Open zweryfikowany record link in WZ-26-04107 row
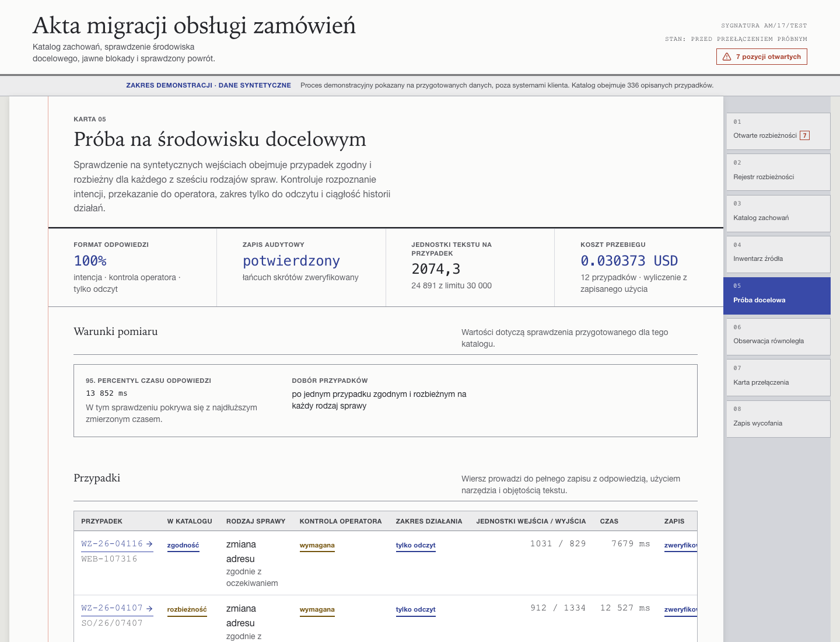Image resolution: width=840 pixels, height=642 pixels. (681, 610)
